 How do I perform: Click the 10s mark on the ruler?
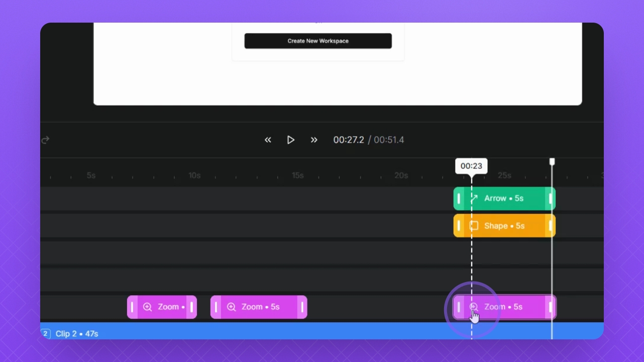(194, 175)
